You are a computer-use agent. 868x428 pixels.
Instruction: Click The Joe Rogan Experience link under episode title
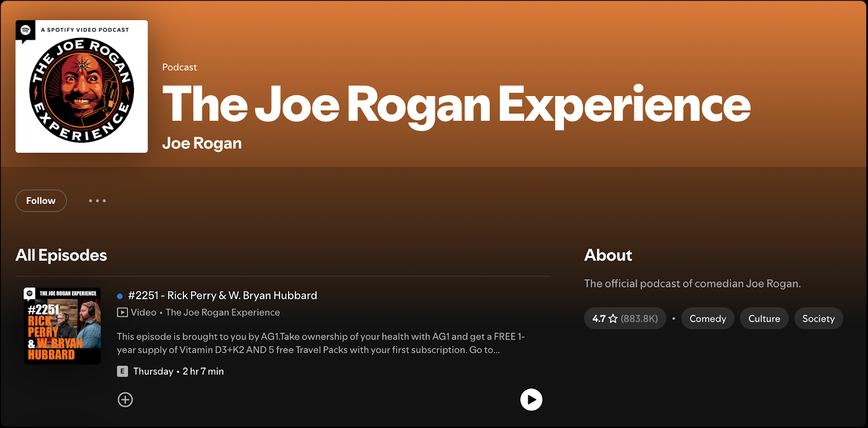pos(223,312)
